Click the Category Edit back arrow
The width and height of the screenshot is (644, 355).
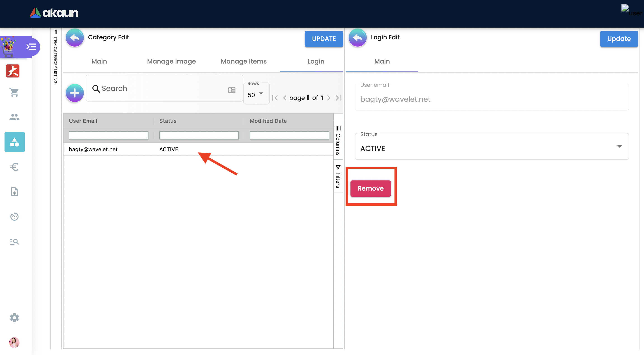tap(75, 38)
